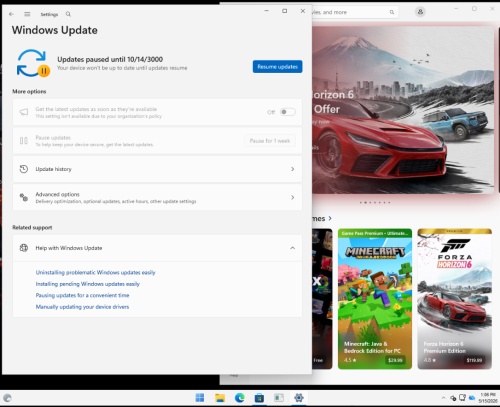500x407 pixels.
Task: Click 'Updates paused until 10/14/3000' text
Action: pyautogui.click(x=110, y=59)
